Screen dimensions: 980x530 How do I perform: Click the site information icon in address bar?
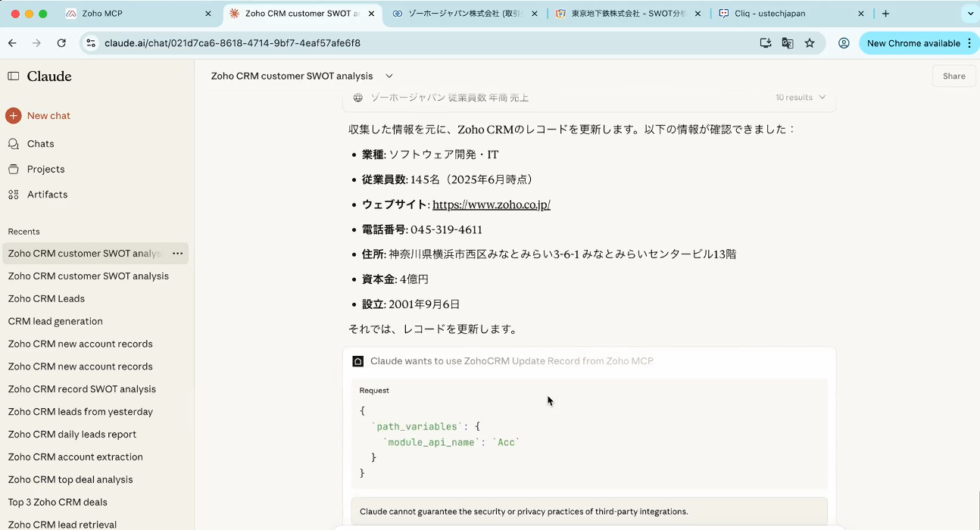(91, 43)
